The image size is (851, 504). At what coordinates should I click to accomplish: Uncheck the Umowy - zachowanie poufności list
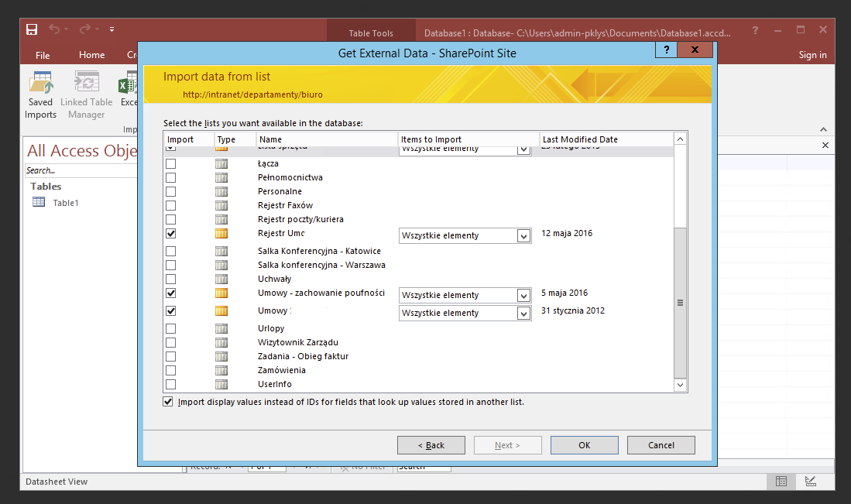tap(170, 293)
